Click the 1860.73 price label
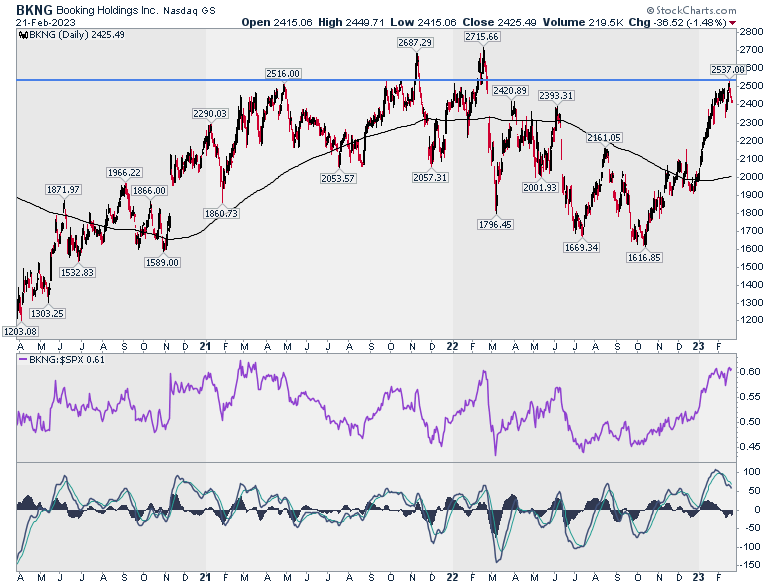Image resolution: width=780 pixels, height=586 pixels. [221, 213]
